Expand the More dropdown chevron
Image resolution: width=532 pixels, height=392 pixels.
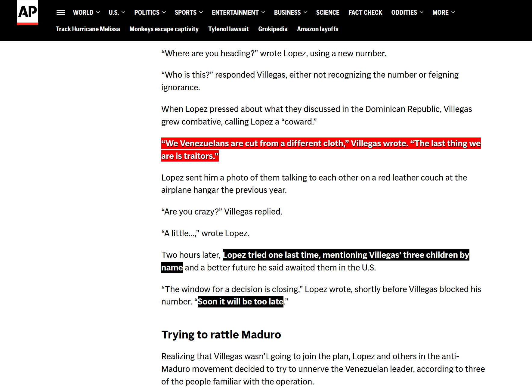[453, 12]
